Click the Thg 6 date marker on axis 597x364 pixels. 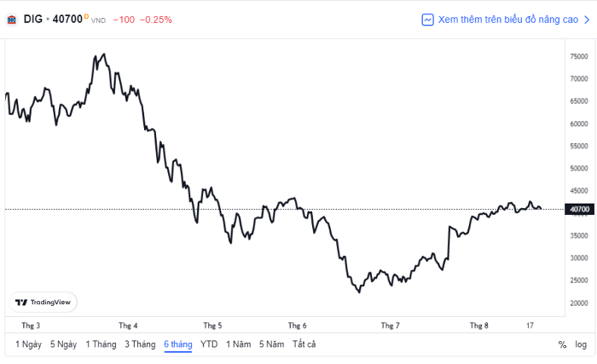(298, 326)
